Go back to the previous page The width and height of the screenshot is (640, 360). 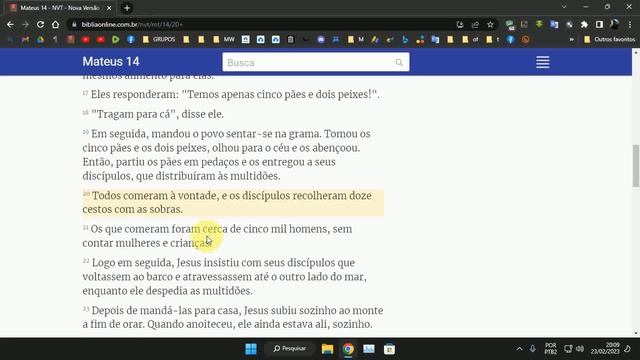10,24
